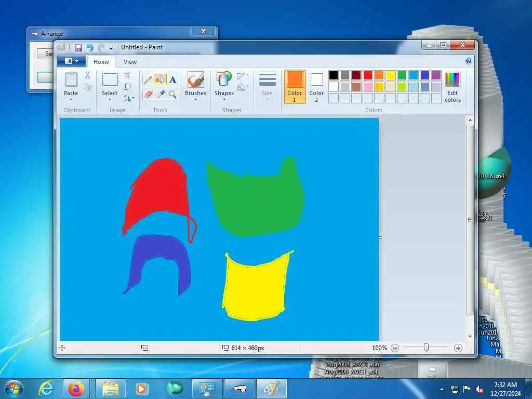Click the Undo arrow in quick access toolbar
532x399 pixels.
(89, 47)
